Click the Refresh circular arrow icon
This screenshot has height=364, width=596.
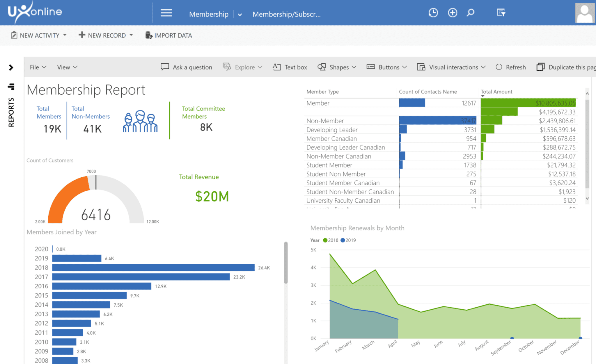pos(499,67)
